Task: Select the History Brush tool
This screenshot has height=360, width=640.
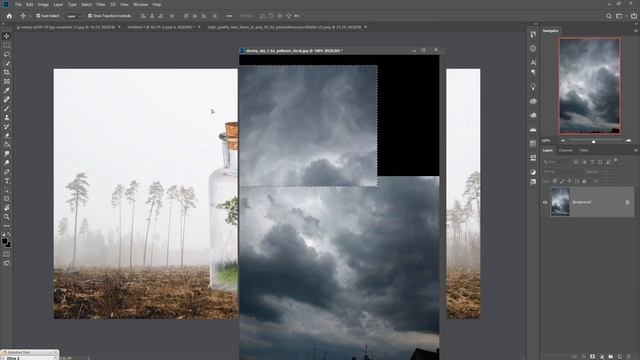Action: click(7, 127)
